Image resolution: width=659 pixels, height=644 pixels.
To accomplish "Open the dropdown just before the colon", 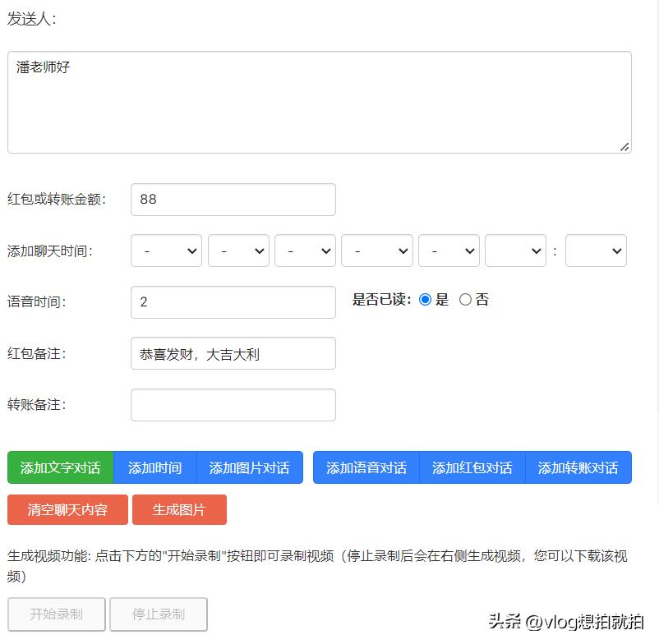I will [515, 251].
